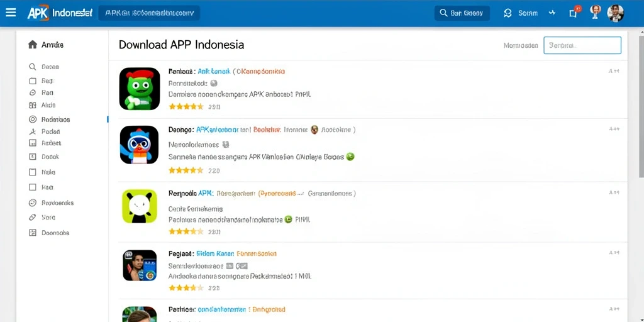
Task: Click the figure icon beside Paded
Action: coord(33,131)
